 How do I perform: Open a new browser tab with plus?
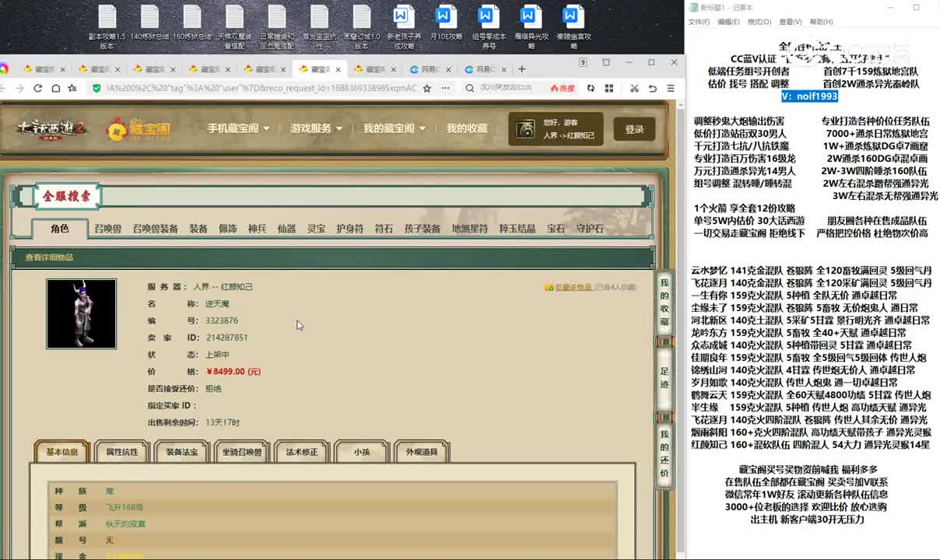tap(521, 69)
